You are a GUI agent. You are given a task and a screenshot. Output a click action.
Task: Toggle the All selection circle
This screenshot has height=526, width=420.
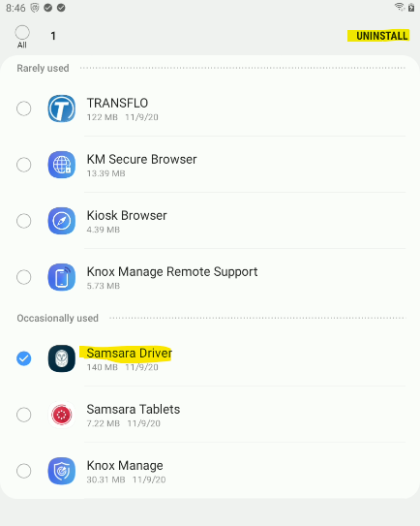(22, 33)
